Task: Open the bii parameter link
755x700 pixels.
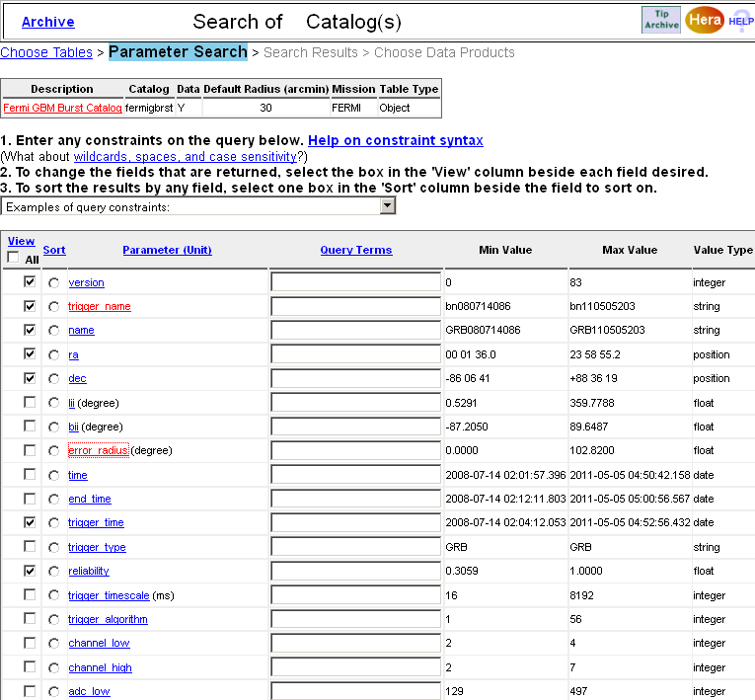Action: tap(73, 427)
